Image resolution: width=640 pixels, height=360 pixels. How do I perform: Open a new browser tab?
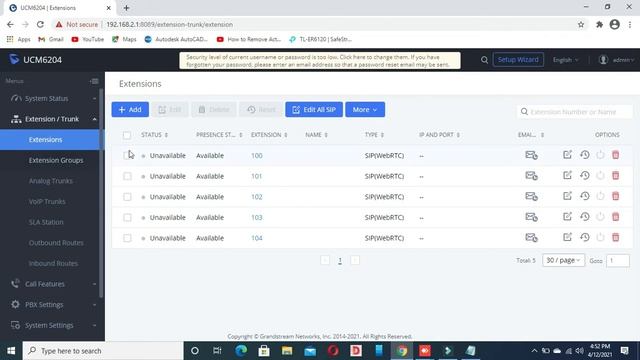coord(126,8)
